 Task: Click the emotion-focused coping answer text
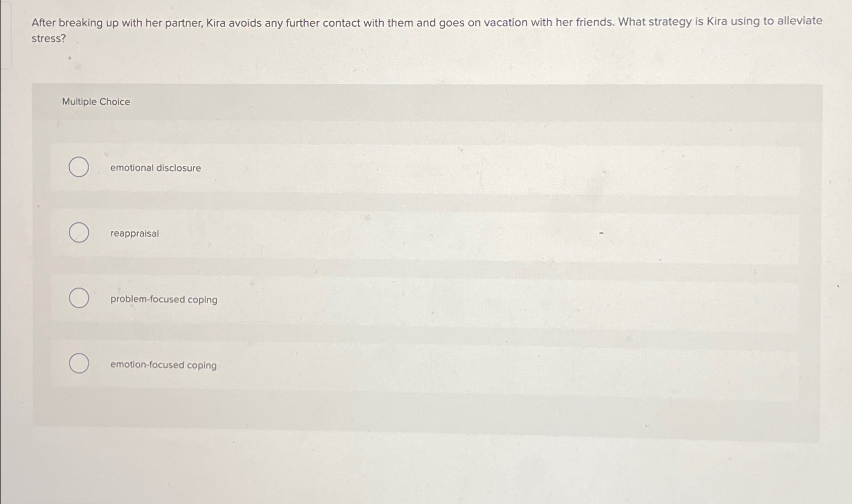[x=163, y=365]
